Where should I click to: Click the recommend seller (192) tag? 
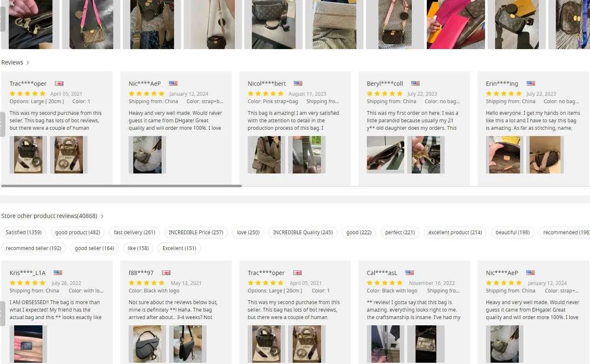[x=33, y=248]
